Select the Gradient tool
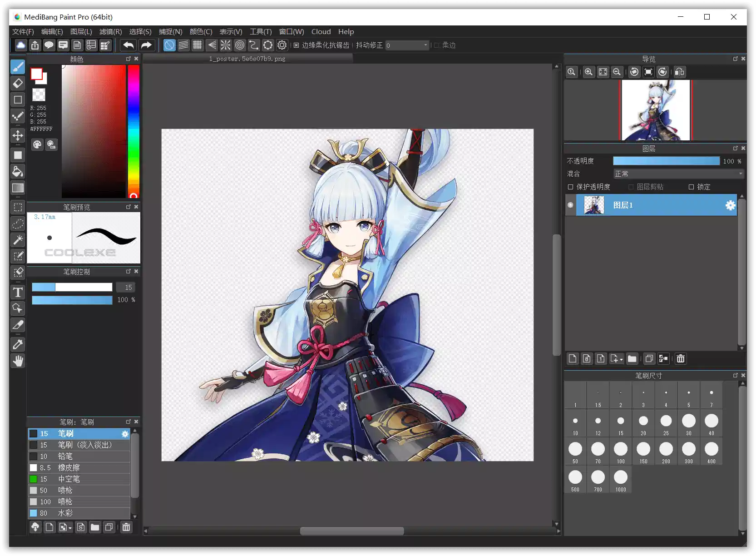756x556 pixels. pos(18,188)
